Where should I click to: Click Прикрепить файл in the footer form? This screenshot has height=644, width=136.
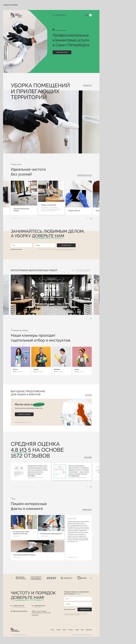(70, 609)
